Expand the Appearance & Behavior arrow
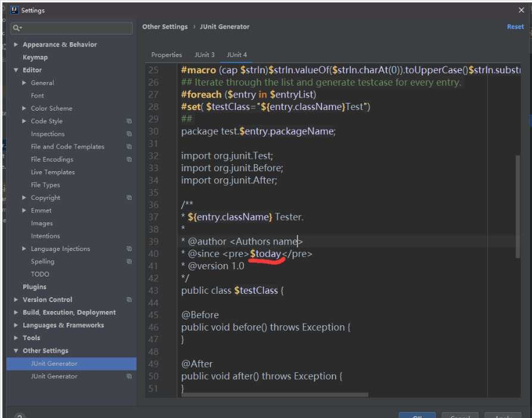The height and width of the screenshot is (418, 532). pos(16,45)
